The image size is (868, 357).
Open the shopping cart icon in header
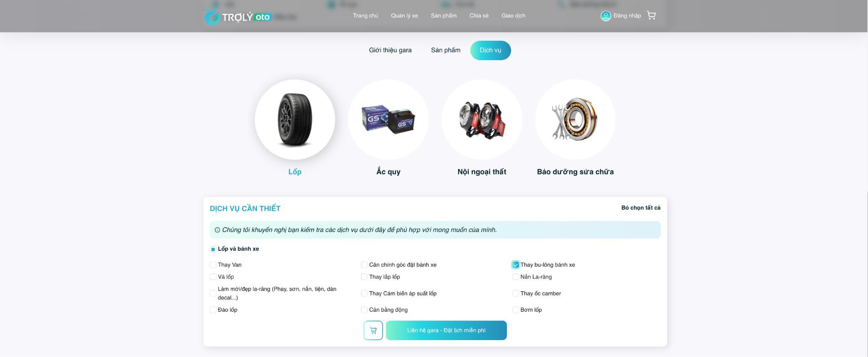(x=651, y=15)
